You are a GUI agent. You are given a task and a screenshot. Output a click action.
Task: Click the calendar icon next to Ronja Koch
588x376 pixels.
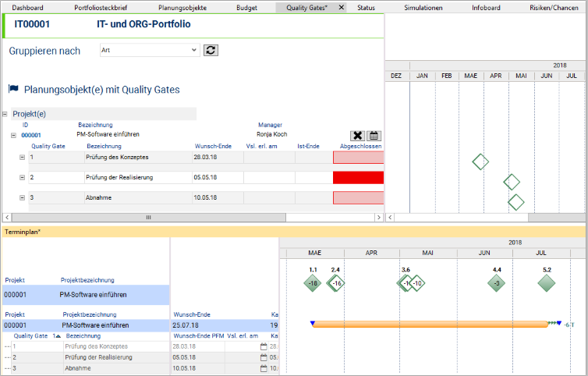point(374,136)
